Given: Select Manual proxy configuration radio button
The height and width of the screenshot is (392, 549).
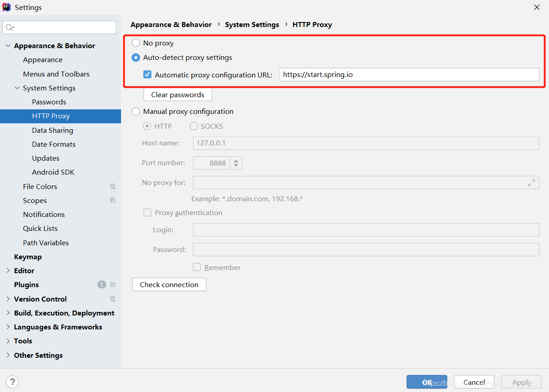Looking at the screenshot, I should 136,112.
